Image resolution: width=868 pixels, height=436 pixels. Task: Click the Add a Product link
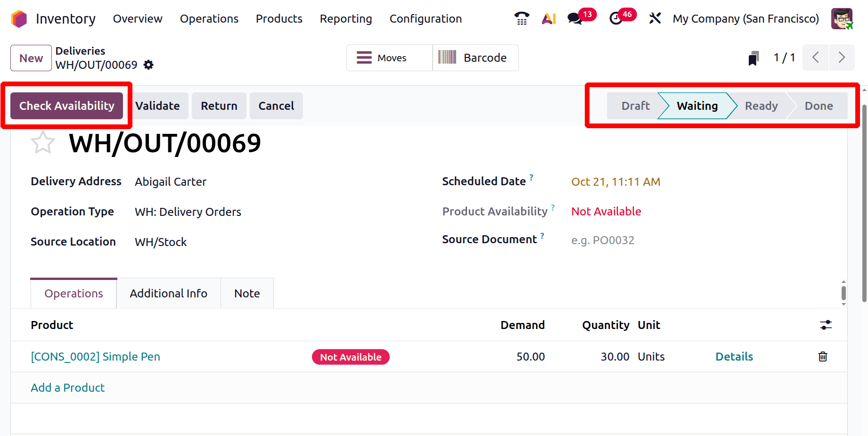point(68,388)
